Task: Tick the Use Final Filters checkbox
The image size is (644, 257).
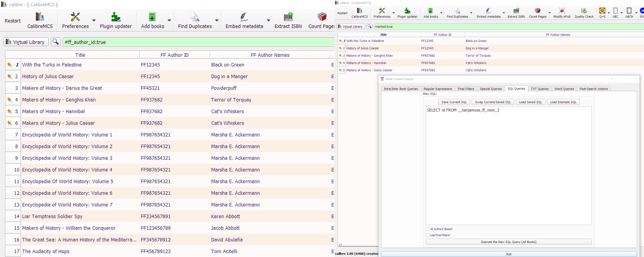Action: pyautogui.click(x=428, y=235)
